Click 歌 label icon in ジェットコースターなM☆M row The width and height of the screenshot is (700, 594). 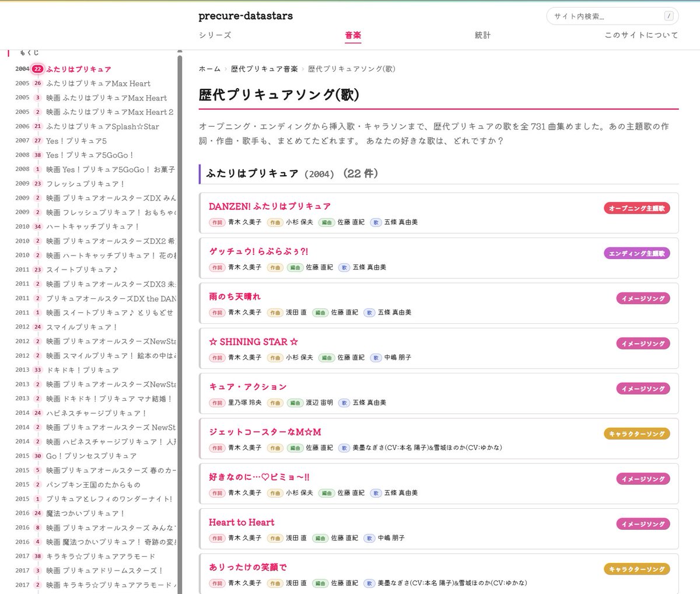(x=345, y=448)
